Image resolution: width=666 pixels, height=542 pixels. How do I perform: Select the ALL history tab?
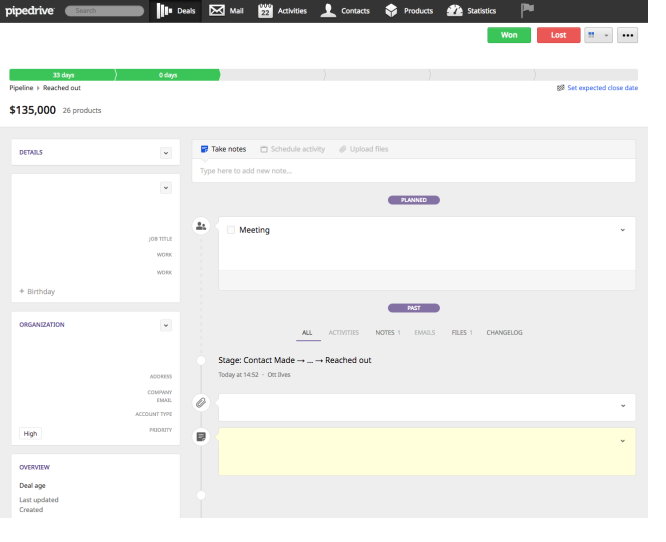pos(307,333)
